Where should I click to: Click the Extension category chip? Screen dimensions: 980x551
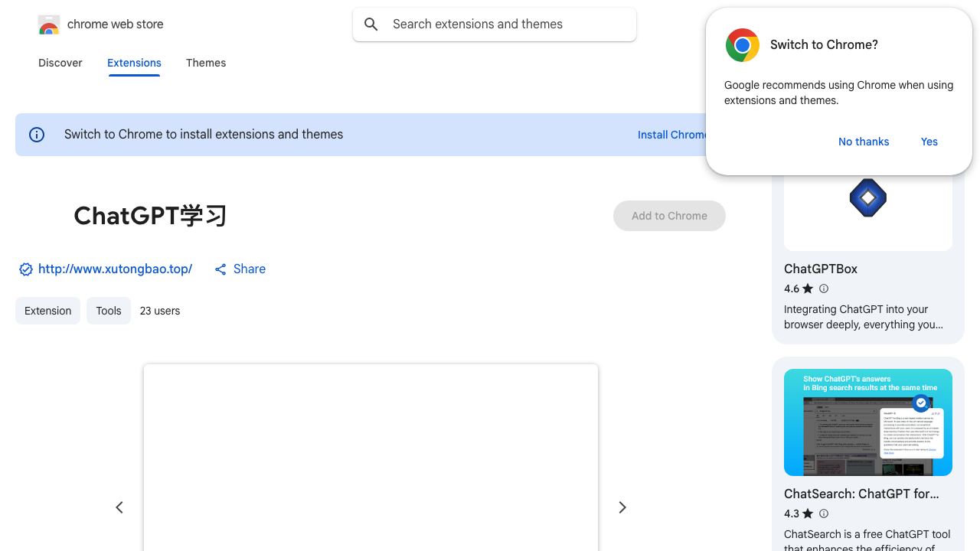coord(47,311)
